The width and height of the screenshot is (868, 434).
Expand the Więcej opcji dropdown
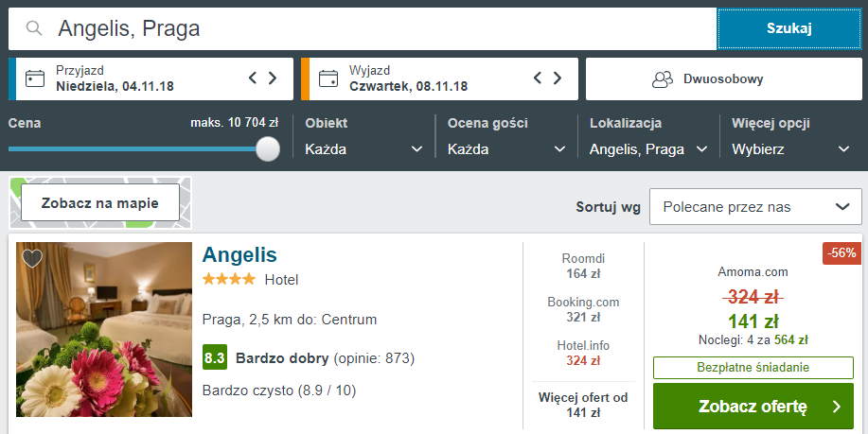[x=791, y=148]
